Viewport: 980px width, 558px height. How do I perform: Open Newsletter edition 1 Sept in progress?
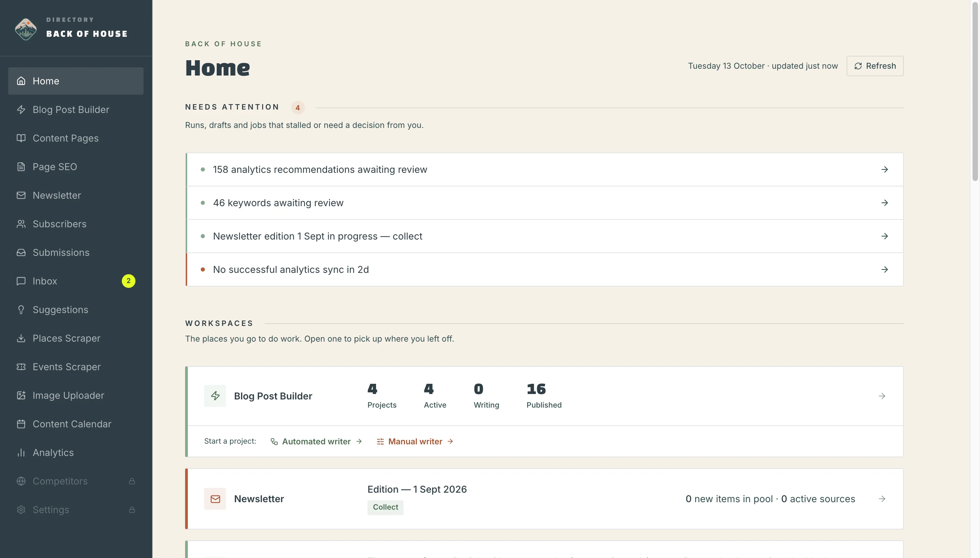click(x=545, y=236)
